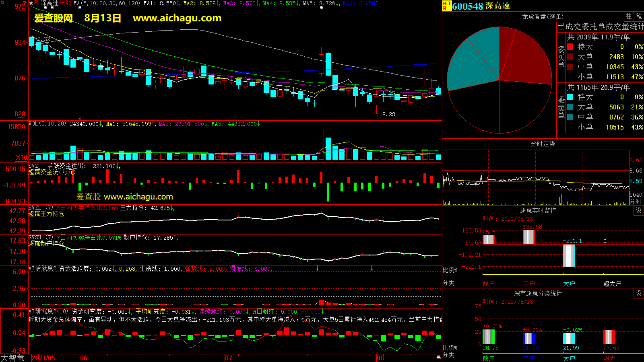This screenshot has height=362, width=644.
Task: Switch 龙虎看盘 to 笔 tick view
Action: click(x=639, y=16)
